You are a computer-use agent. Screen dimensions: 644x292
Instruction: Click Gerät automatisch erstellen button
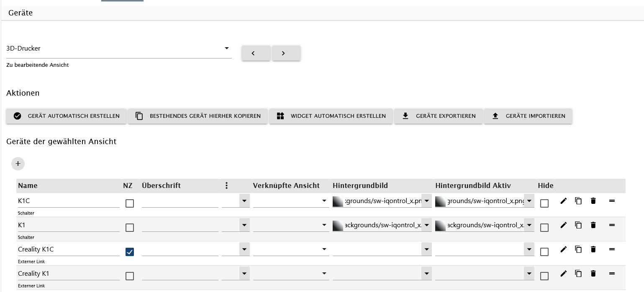pyautogui.click(x=66, y=116)
